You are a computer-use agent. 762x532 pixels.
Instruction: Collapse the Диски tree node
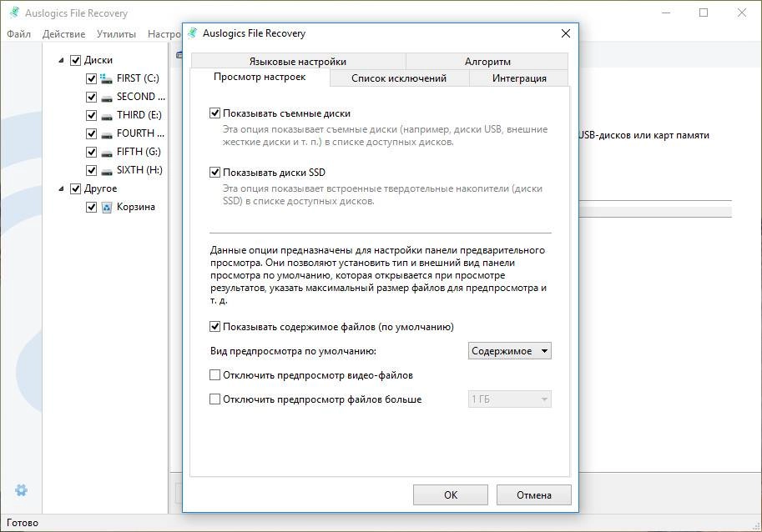tap(61, 60)
